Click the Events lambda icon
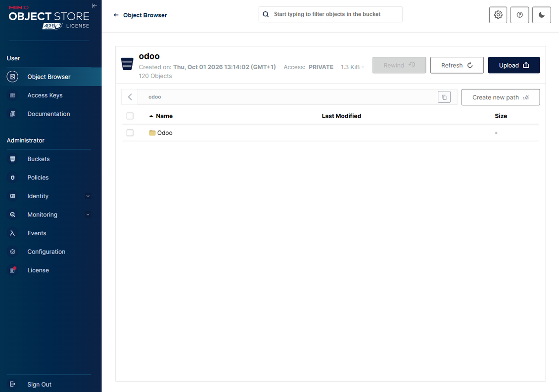The height and width of the screenshot is (392, 559). point(12,233)
